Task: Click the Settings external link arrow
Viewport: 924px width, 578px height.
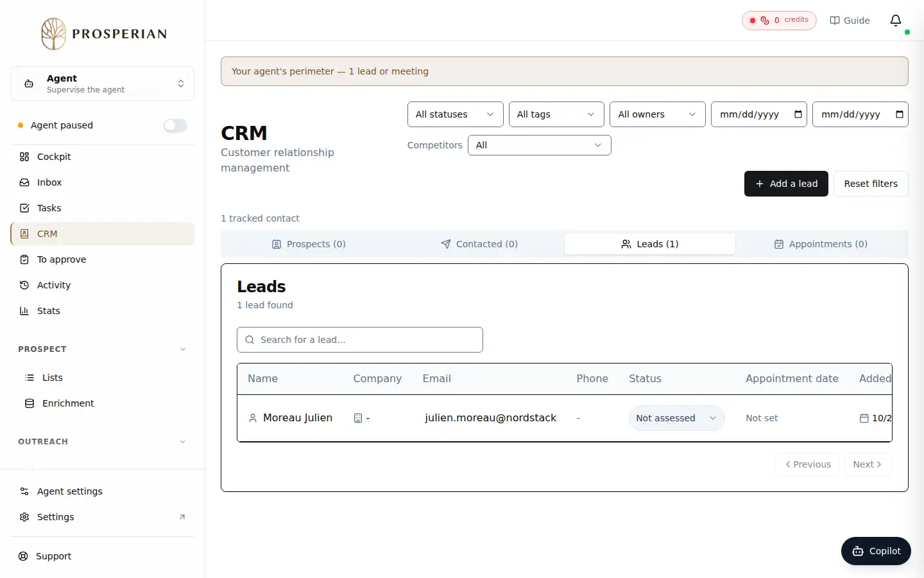Action: click(182, 517)
